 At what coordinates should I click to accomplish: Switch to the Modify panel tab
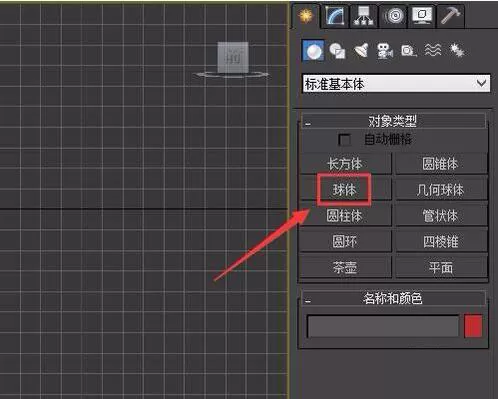click(x=335, y=16)
